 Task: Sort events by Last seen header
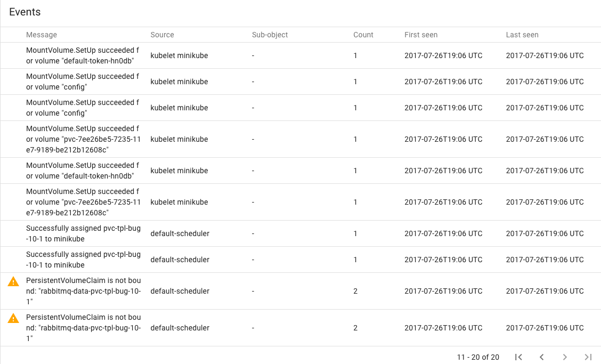pos(522,35)
